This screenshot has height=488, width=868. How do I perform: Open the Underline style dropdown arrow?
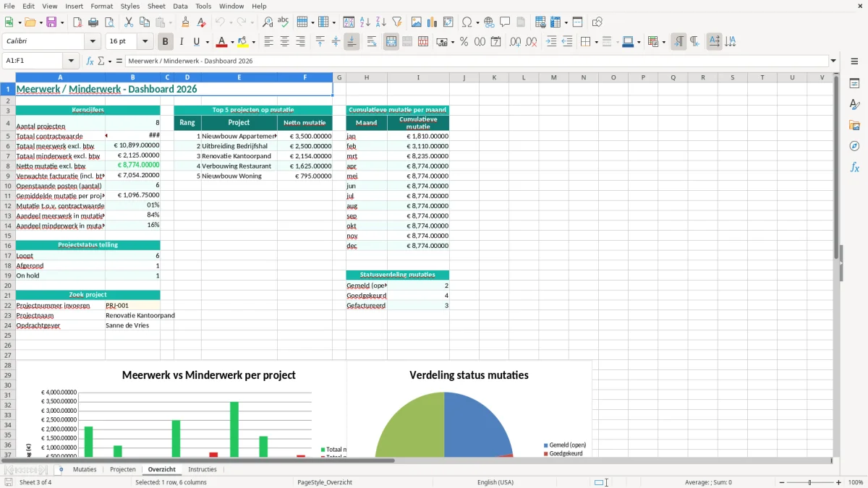207,42
